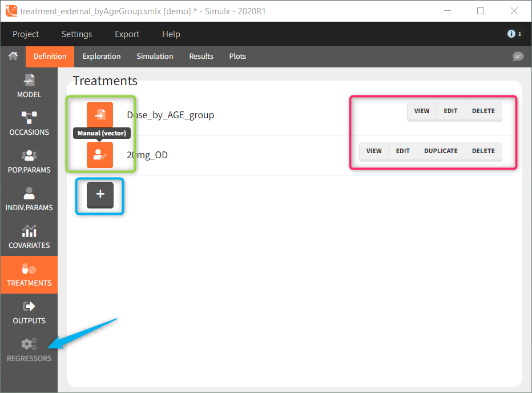Open the Model section in sidebar
The width and height of the screenshot is (532, 393).
click(29, 86)
